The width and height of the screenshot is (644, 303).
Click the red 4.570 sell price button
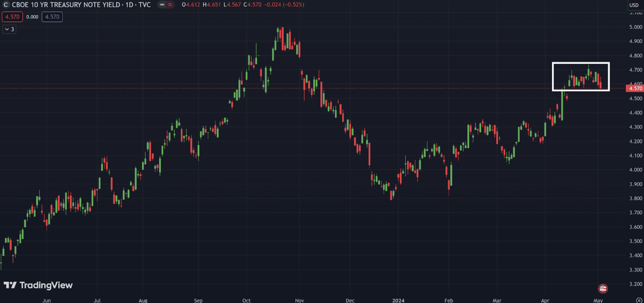[12, 17]
